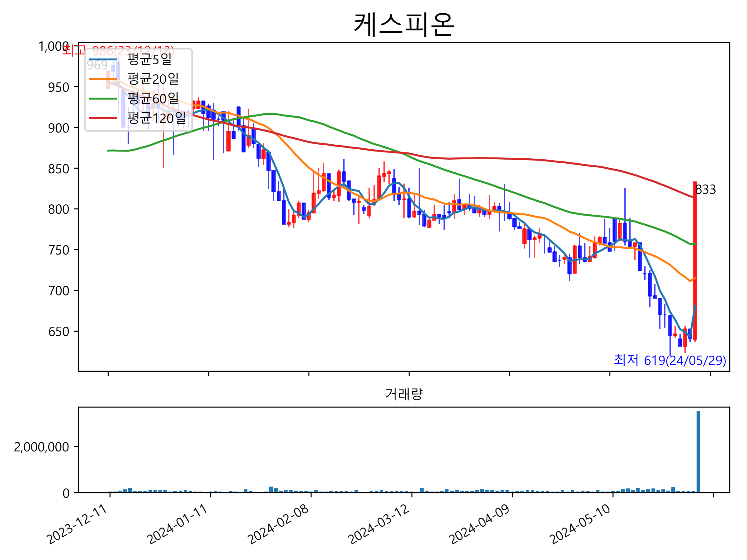747x560 pixels.
Task: Click the 최고 986 high annotation
Action: pyautogui.click(x=118, y=51)
